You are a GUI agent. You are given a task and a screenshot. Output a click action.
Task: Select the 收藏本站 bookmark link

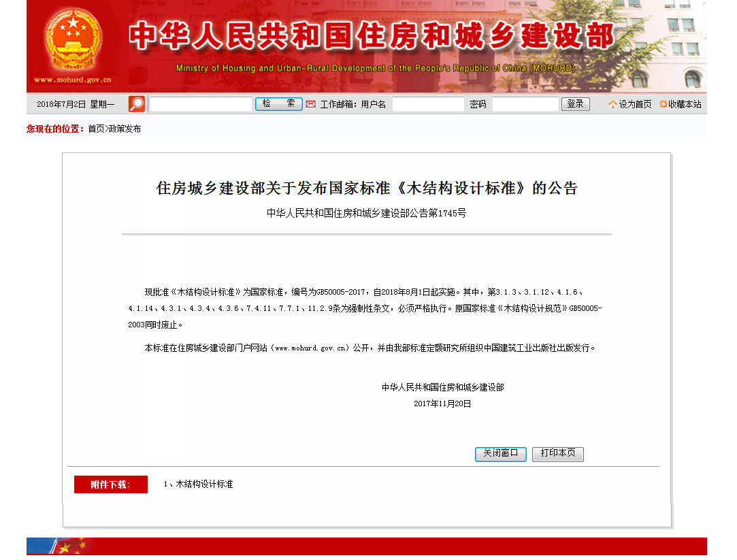684,105
